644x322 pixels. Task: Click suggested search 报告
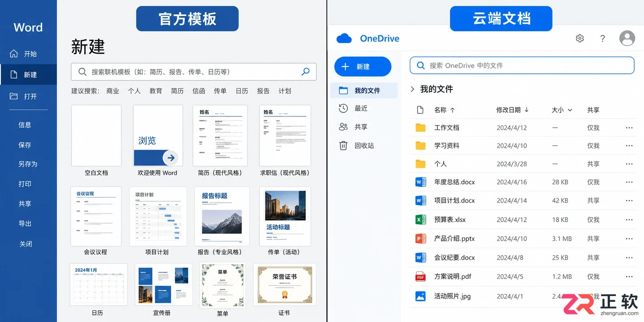click(x=263, y=91)
